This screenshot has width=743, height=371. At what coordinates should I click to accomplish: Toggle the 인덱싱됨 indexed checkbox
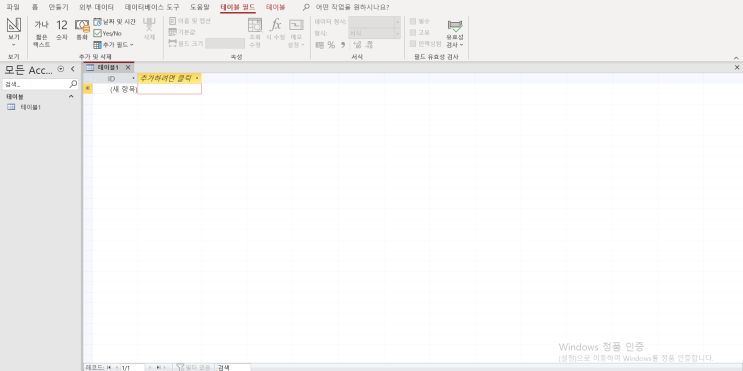(413, 44)
